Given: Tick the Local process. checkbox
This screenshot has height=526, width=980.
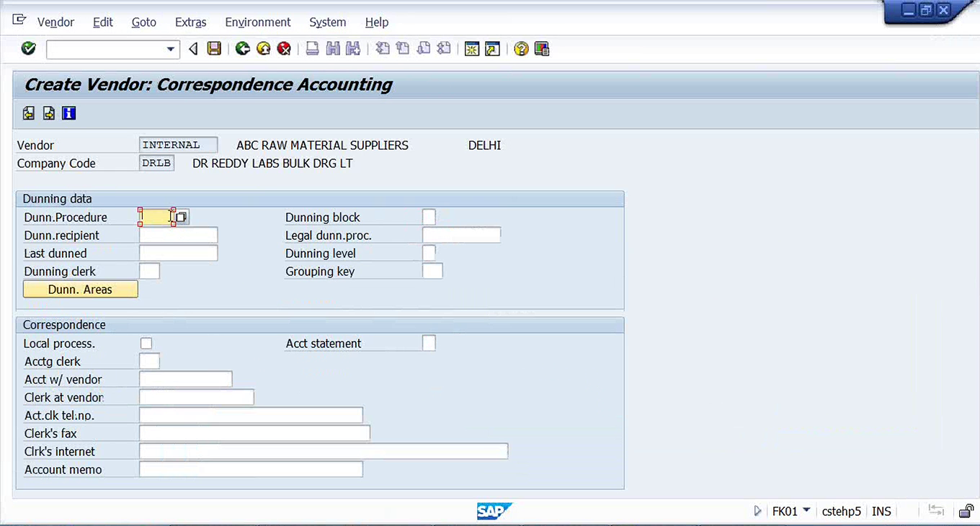Looking at the screenshot, I should click(146, 344).
